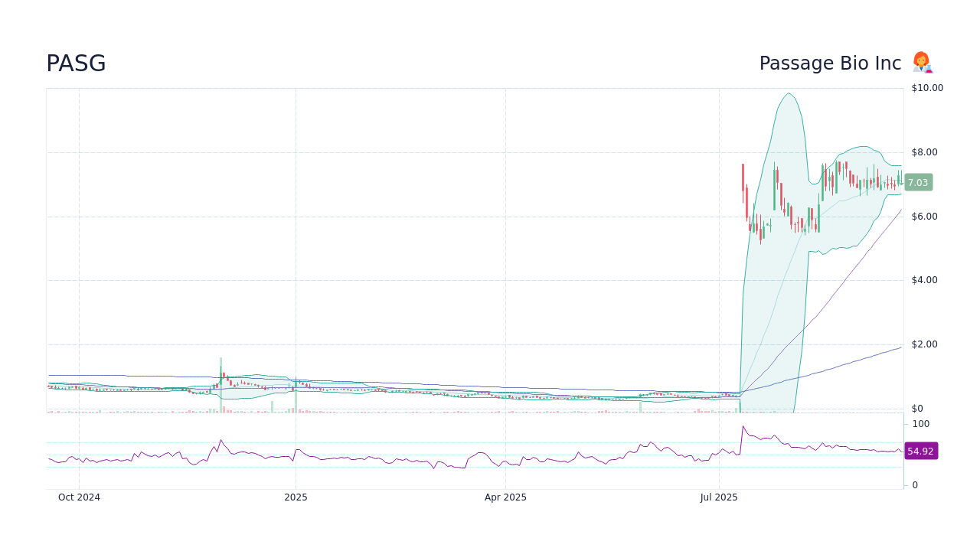980x551 pixels.
Task: Click the dashed $6.00 gridline
Action: click(x=459, y=216)
